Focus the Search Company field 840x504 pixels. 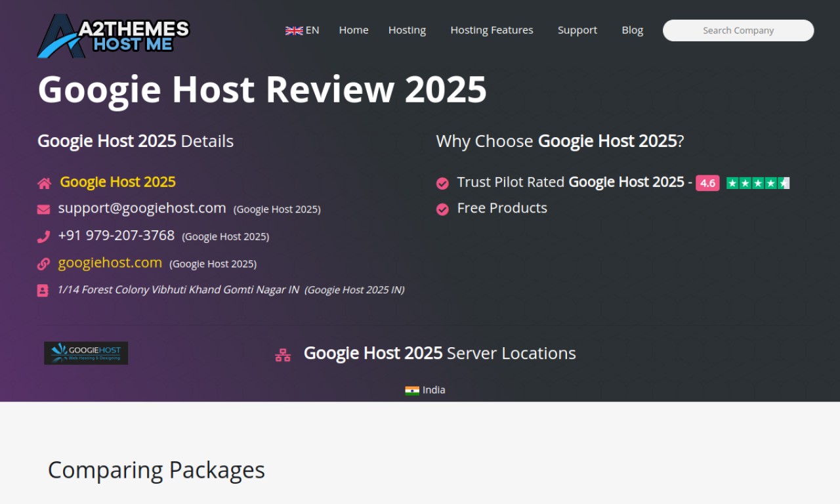[x=738, y=30]
